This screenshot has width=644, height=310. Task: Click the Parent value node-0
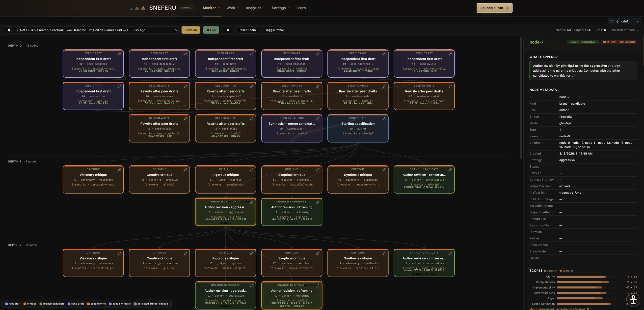point(564,136)
